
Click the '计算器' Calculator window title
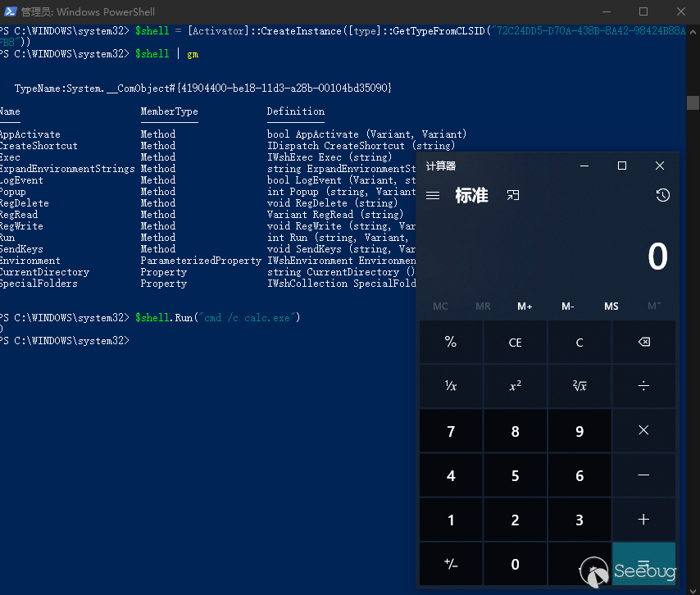pyautogui.click(x=441, y=166)
